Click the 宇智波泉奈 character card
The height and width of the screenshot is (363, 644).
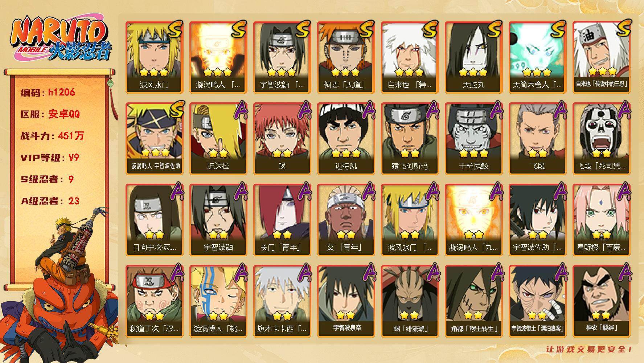click(346, 301)
